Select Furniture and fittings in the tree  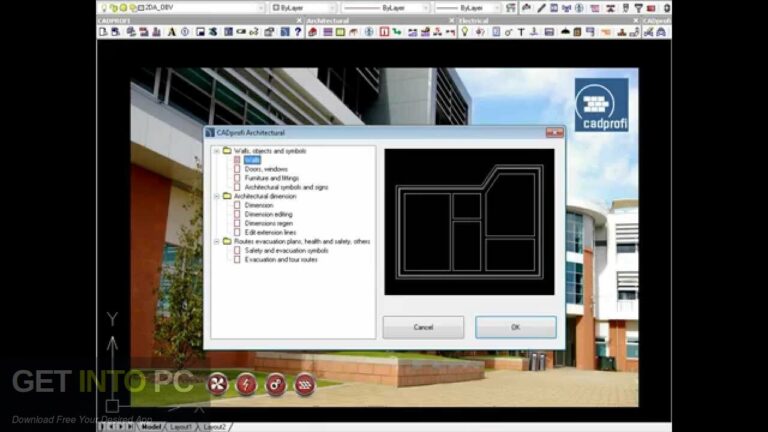271,178
